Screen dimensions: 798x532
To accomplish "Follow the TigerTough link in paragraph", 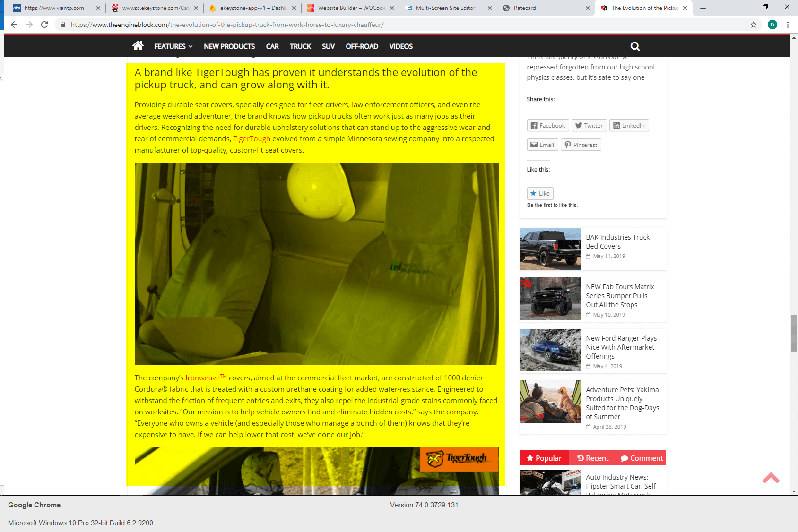I will pos(252,138).
